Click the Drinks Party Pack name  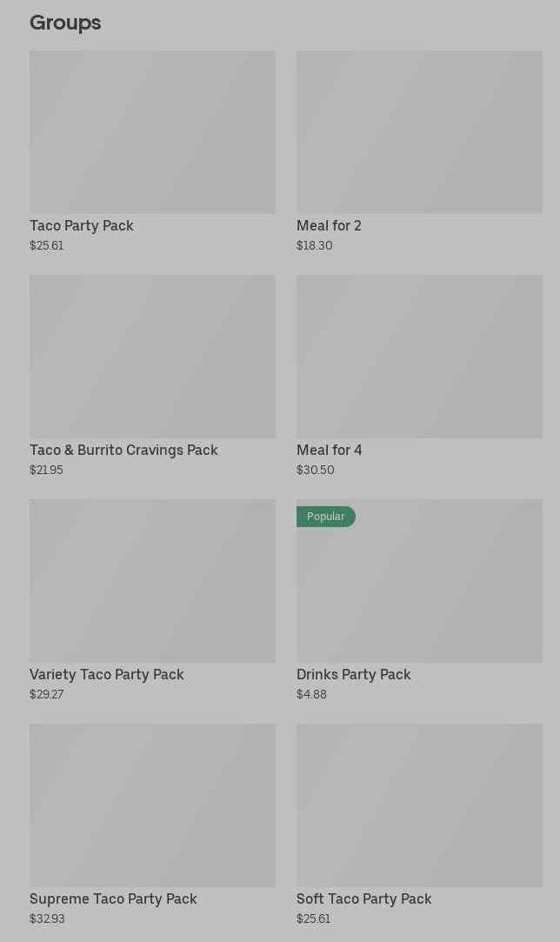(x=353, y=675)
